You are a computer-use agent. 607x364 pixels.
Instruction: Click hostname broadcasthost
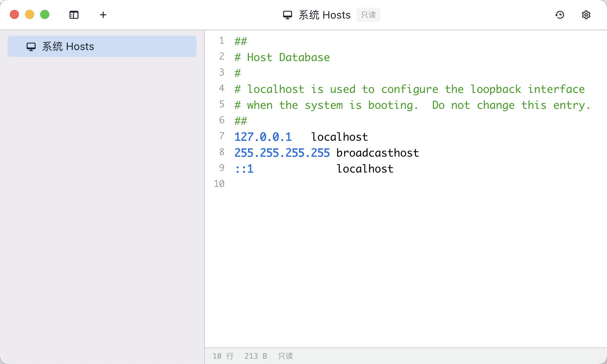[378, 153]
